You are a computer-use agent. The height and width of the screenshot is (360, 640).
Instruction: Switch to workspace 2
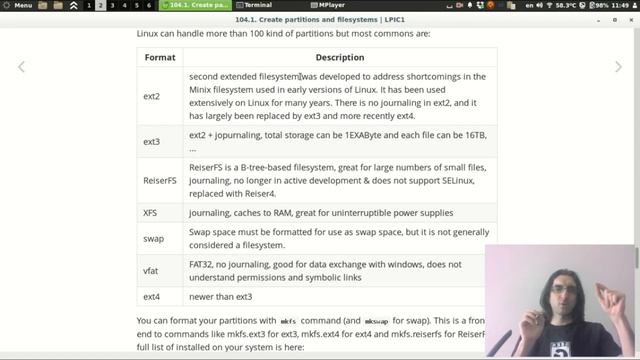click(x=100, y=5)
